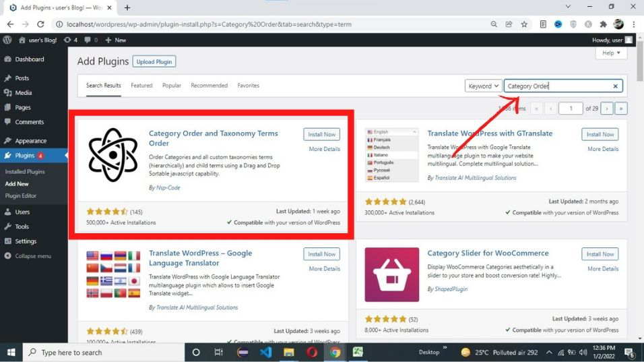Open the comments bubble in admin bar
Image resolution: width=644 pixels, height=362 pixels.
tap(91, 40)
